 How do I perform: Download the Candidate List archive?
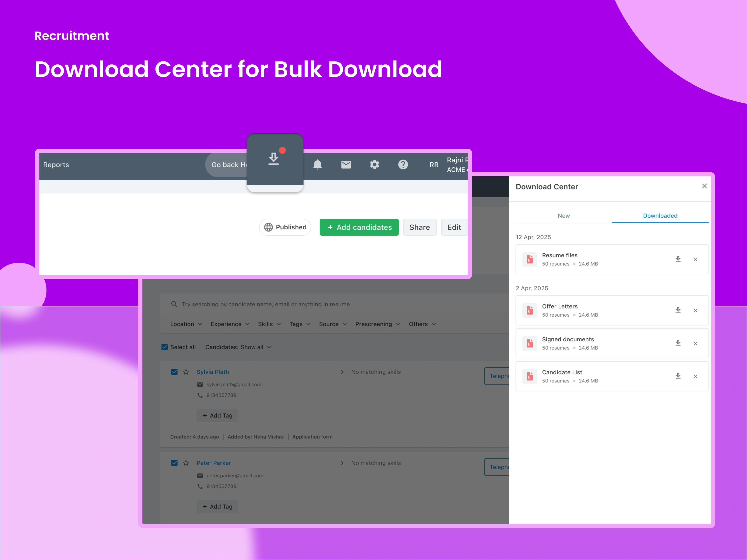pyautogui.click(x=678, y=376)
